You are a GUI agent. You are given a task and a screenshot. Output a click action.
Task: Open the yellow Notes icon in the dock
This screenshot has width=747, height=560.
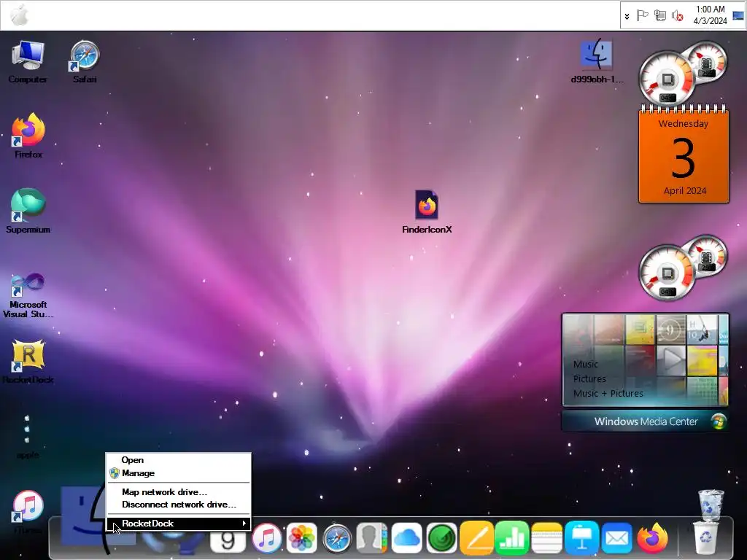pos(546,538)
